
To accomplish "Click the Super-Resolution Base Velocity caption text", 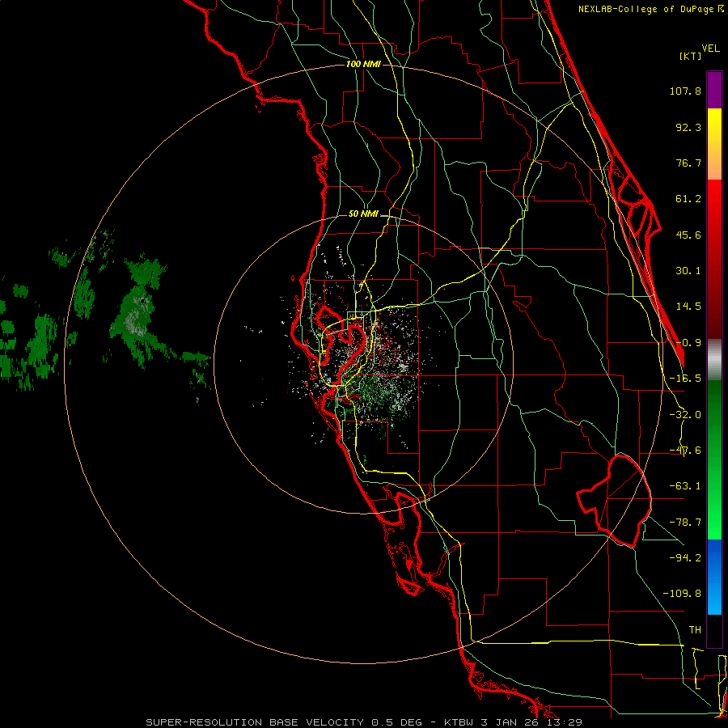I will [x=363, y=722].
